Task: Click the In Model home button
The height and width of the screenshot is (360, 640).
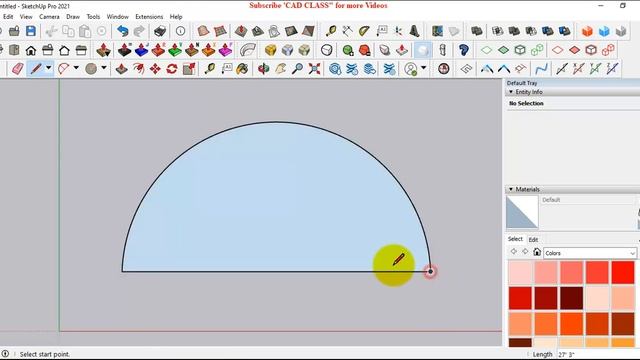Action: click(537, 252)
